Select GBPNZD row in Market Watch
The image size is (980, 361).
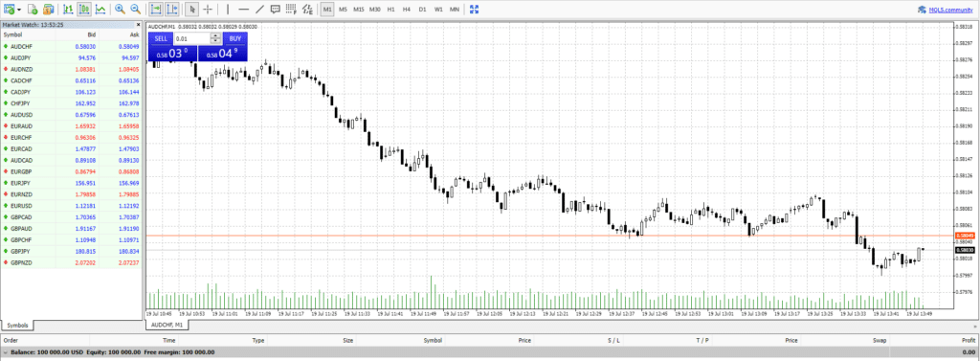point(72,262)
